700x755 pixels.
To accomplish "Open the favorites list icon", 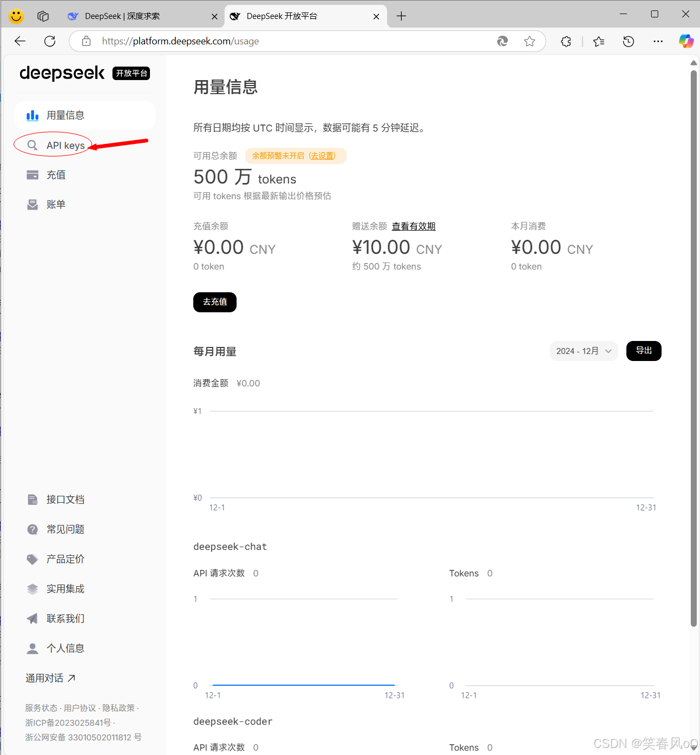I will 599,41.
